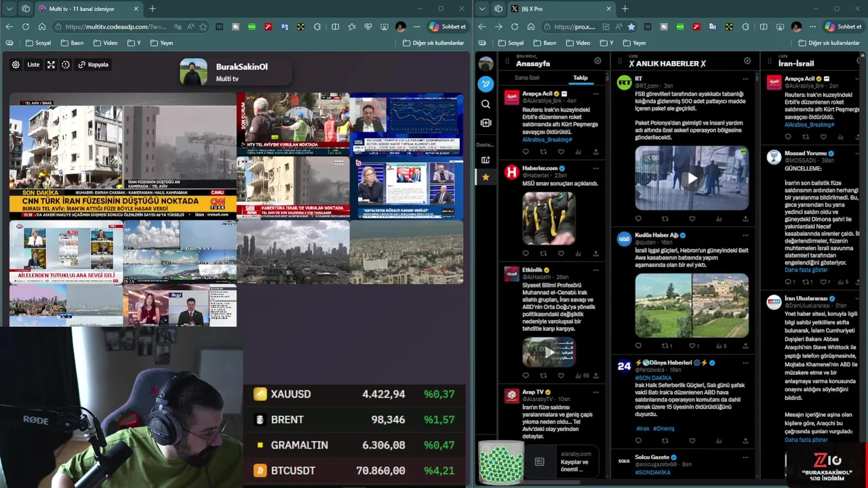Repost the RT post
Image resolution: width=868 pixels, height=488 pixels.
tap(665, 219)
